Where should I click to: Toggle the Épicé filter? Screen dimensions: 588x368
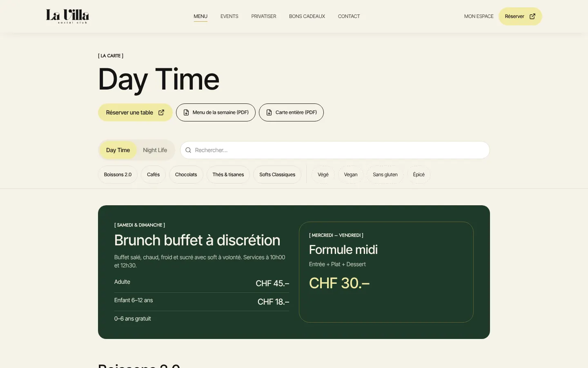419,175
